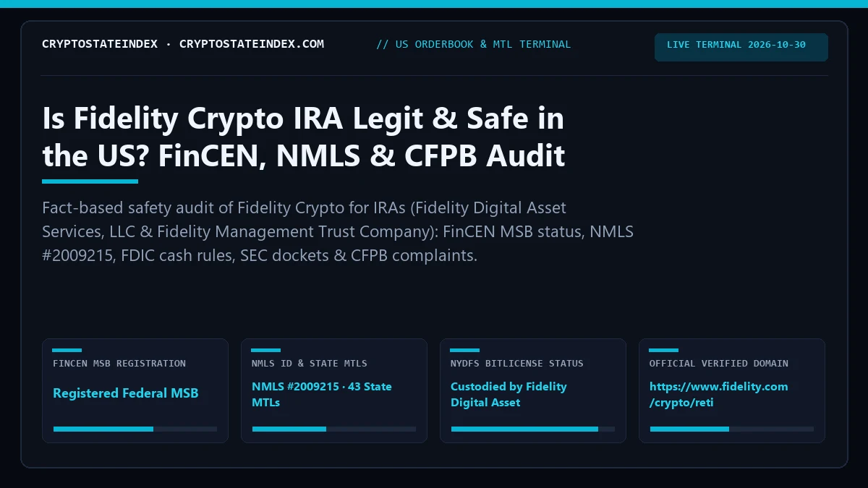This screenshot has height=488, width=868.
Task: Click the NMLS ID & STATE MTLS card label
Action: pos(310,364)
